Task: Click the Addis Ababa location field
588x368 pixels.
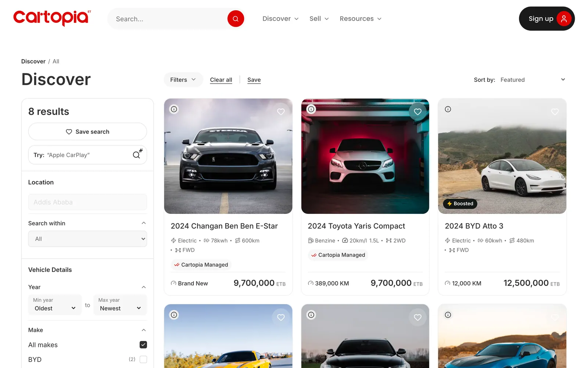Action: (87, 202)
